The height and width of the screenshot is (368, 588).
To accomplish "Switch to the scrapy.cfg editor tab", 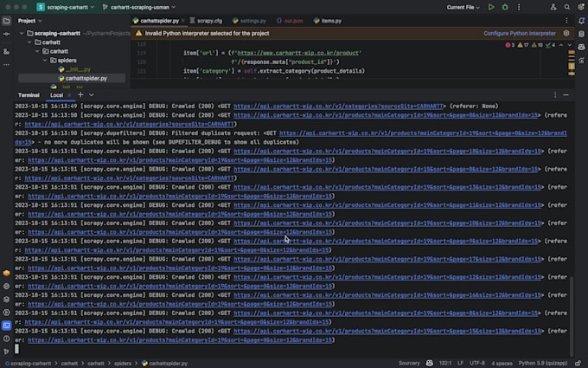I will coord(206,21).
